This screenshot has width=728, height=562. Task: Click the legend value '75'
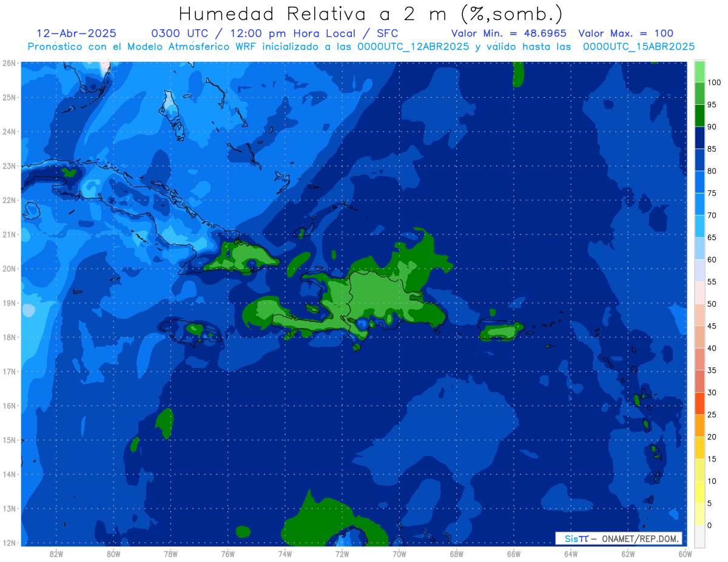click(x=712, y=193)
